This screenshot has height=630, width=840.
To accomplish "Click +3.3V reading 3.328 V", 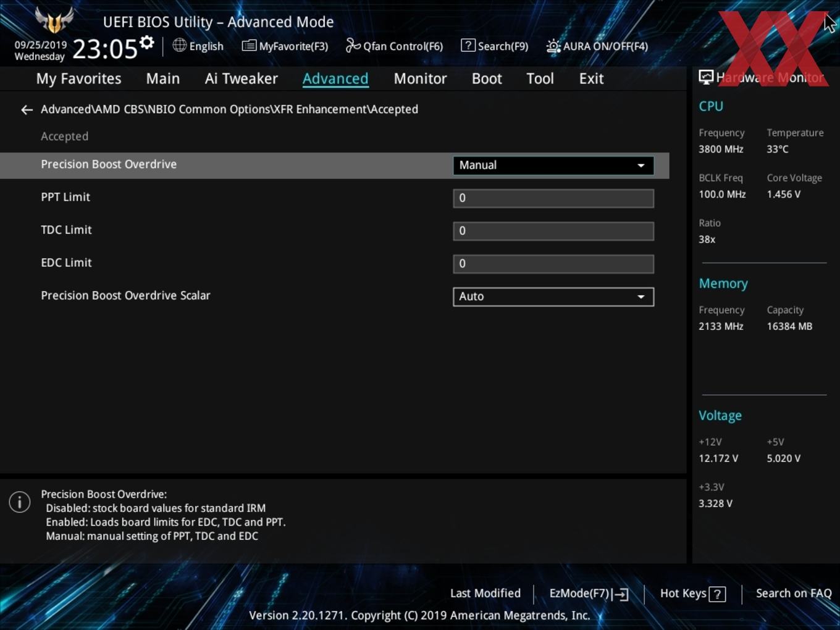I will [715, 504].
